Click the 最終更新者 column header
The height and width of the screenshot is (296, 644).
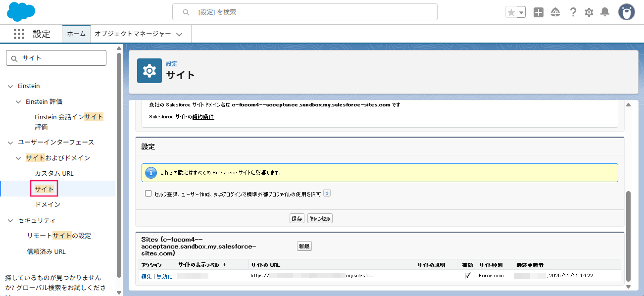click(529, 265)
